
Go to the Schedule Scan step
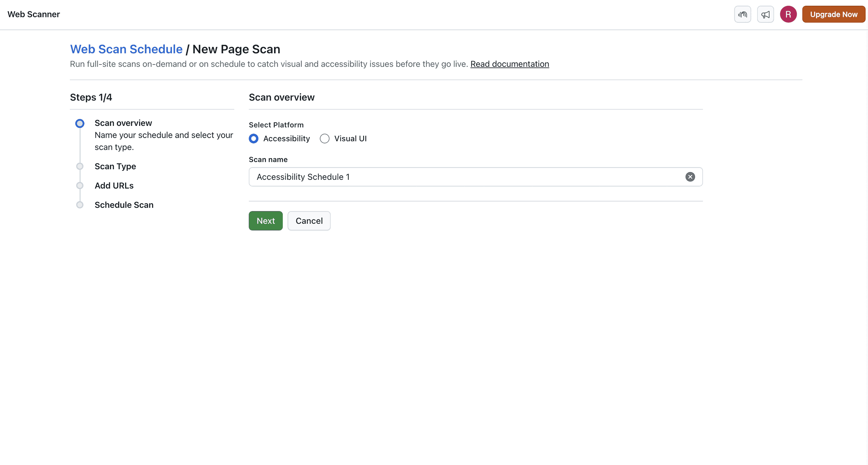pos(124,205)
